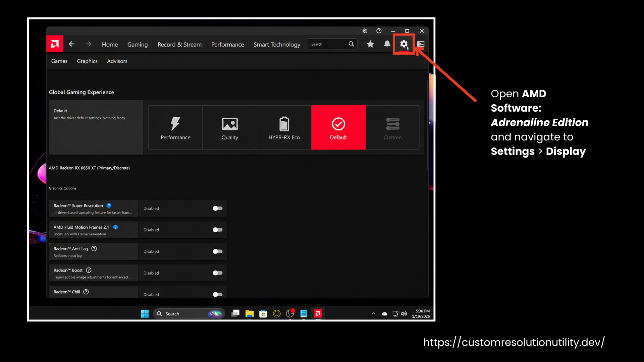Open the Record & Stream tab
The height and width of the screenshot is (362, 644).
pos(180,45)
